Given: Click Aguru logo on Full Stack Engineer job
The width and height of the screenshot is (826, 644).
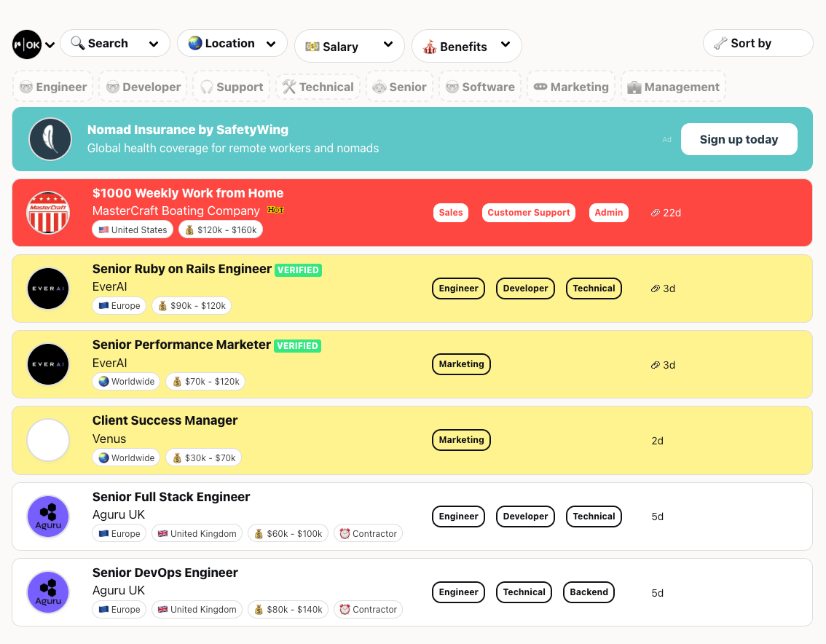Looking at the screenshot, I should click(48, 517).
